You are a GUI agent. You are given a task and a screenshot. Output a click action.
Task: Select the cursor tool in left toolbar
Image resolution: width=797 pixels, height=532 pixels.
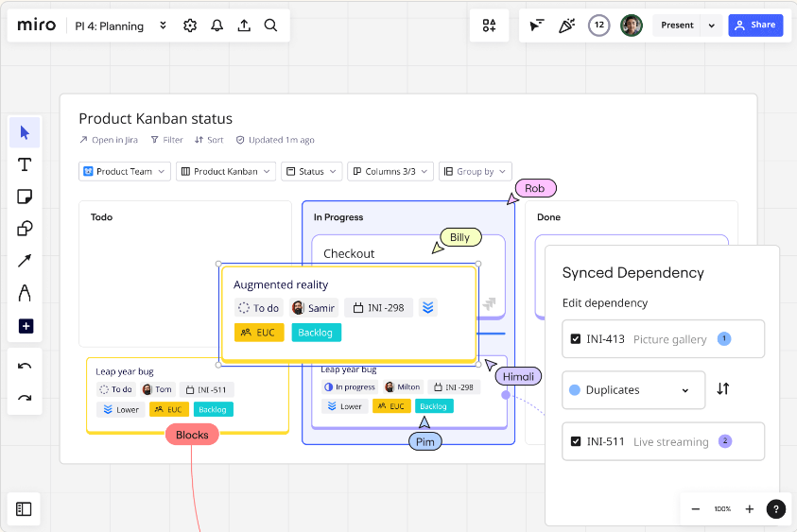[25, 132]
